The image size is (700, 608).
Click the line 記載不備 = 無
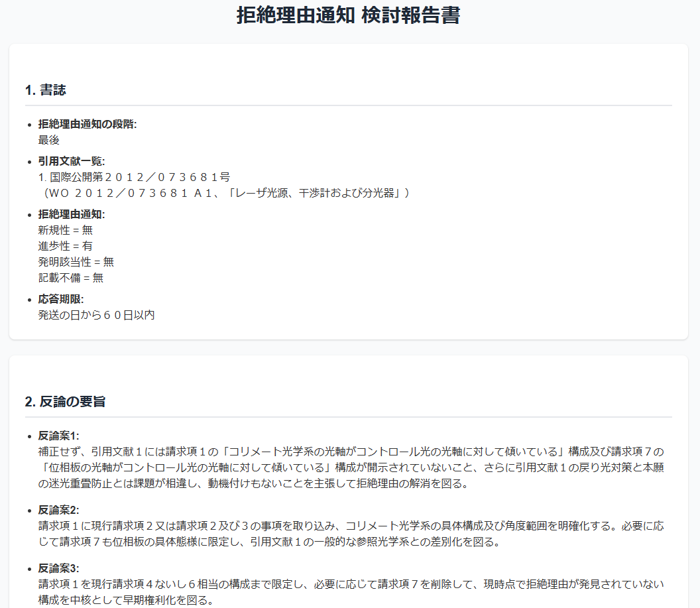[71, 278]
